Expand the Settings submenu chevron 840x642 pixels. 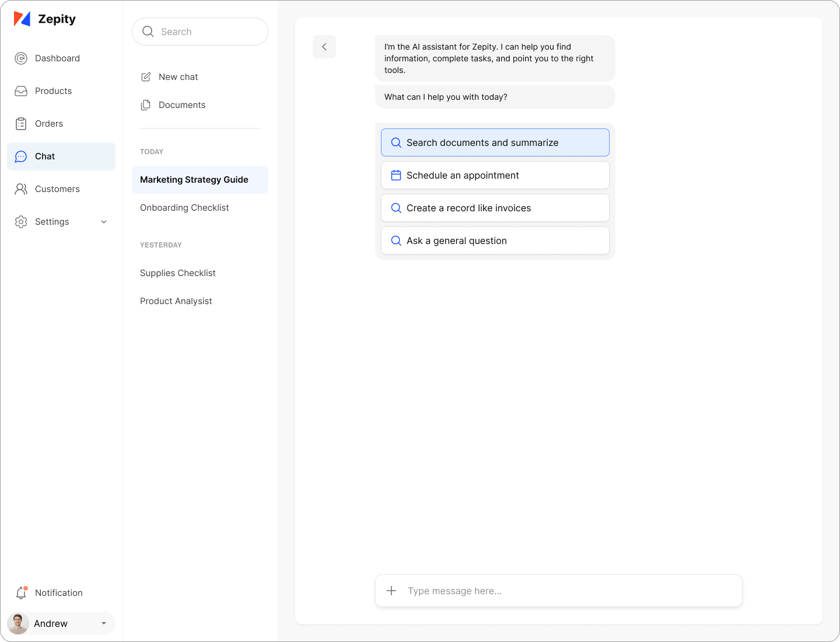104,222
